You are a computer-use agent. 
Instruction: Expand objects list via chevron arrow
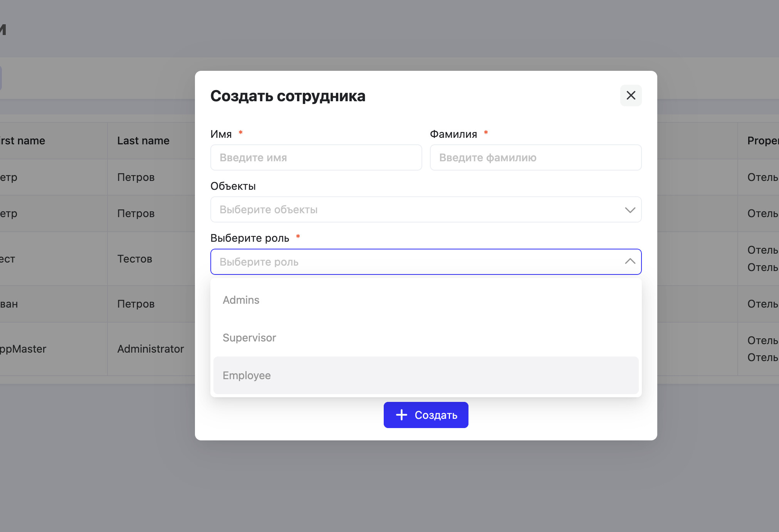click(x=630, y=210)
